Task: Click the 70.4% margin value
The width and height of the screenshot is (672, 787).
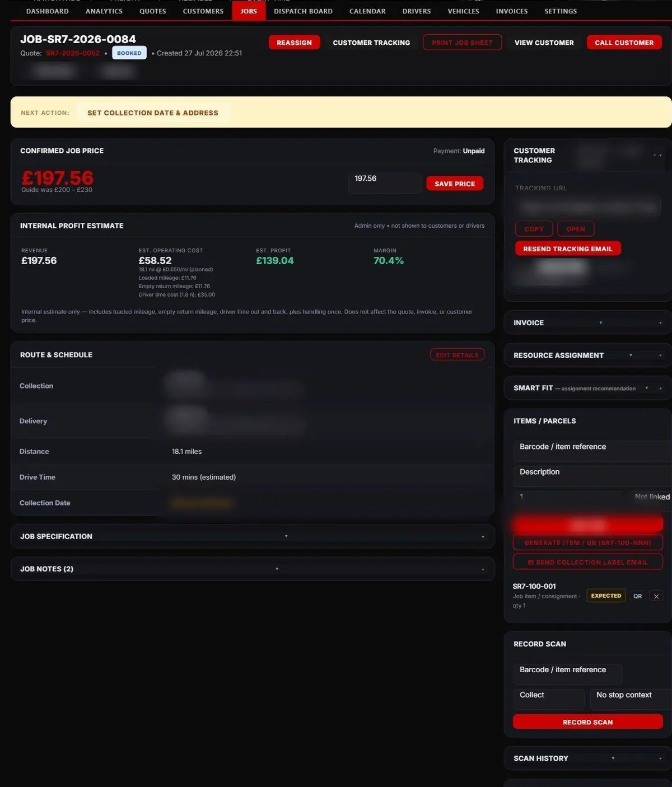Action: (389, 260)
